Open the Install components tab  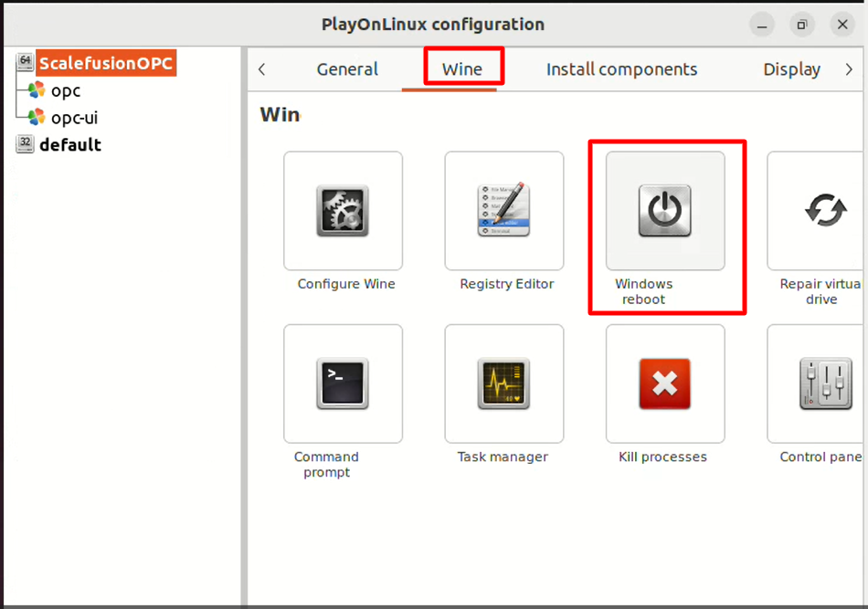[x=621, y=69]
